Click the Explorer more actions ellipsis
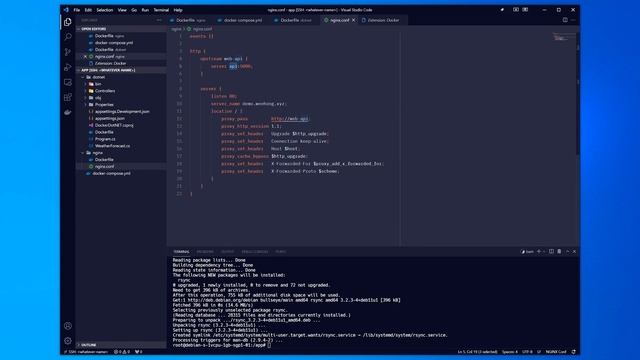640x360 pixels. (x=159, y=20)
